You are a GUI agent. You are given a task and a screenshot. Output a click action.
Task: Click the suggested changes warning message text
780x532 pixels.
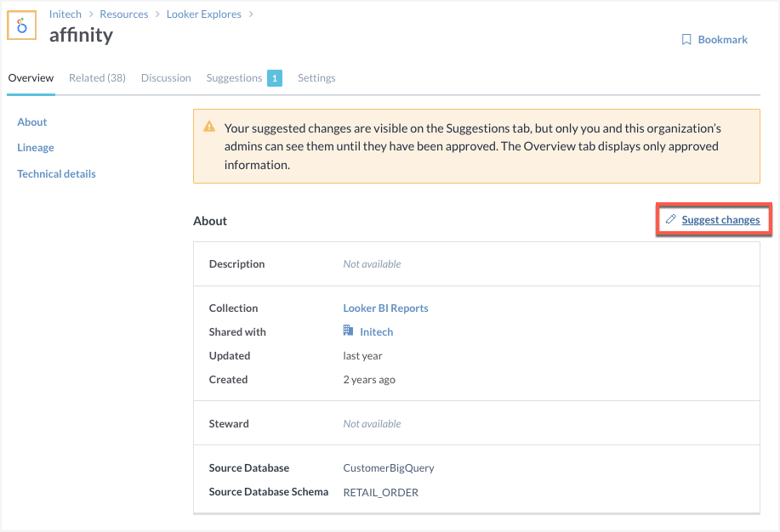point(473,147)
